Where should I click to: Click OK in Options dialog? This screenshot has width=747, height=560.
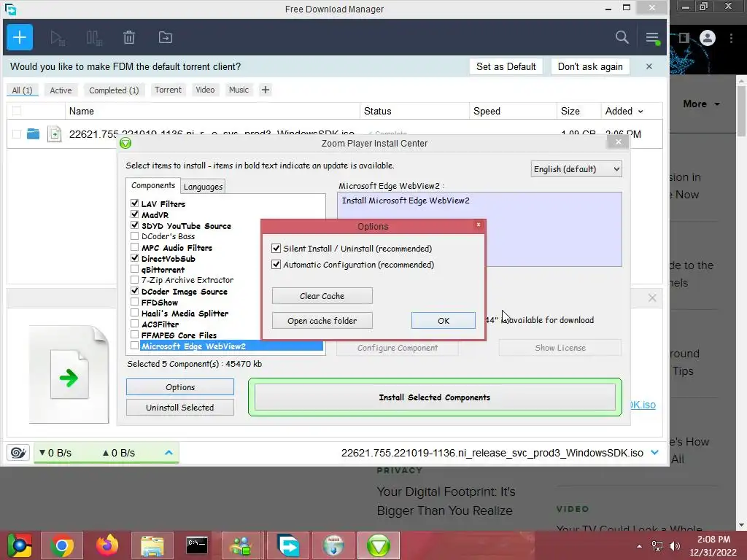click(443, 321)
